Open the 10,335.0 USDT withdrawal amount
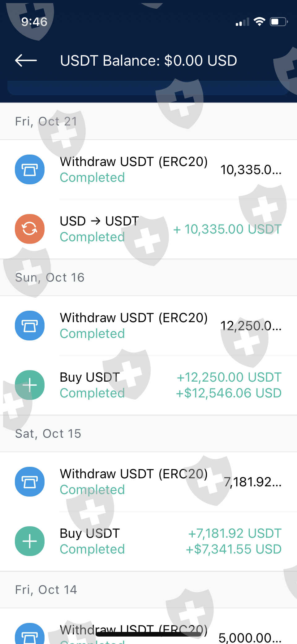This screenshot has width=297, height=644. (251, 170)
